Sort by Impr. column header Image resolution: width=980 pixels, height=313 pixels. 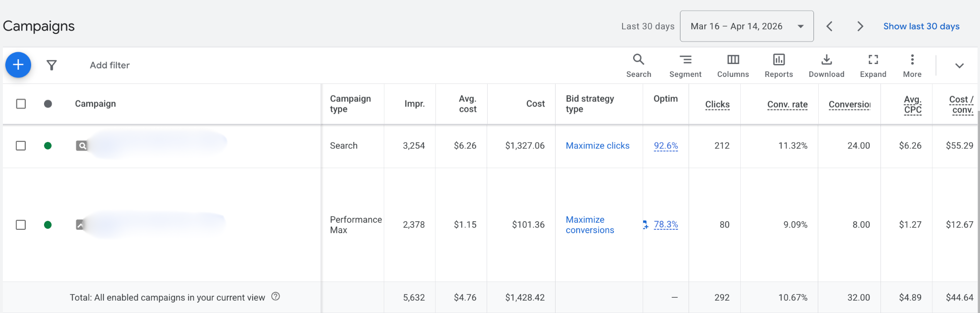click(x=414, y=104)
